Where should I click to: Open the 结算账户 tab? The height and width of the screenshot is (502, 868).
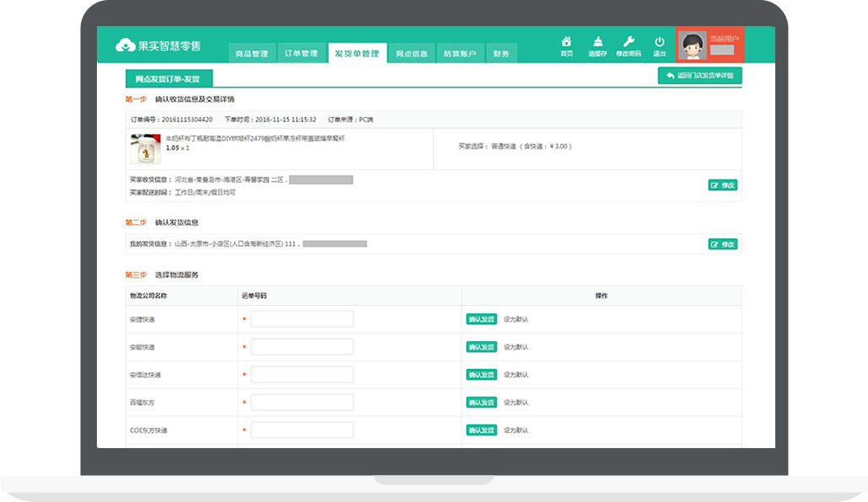coord(460,54)
